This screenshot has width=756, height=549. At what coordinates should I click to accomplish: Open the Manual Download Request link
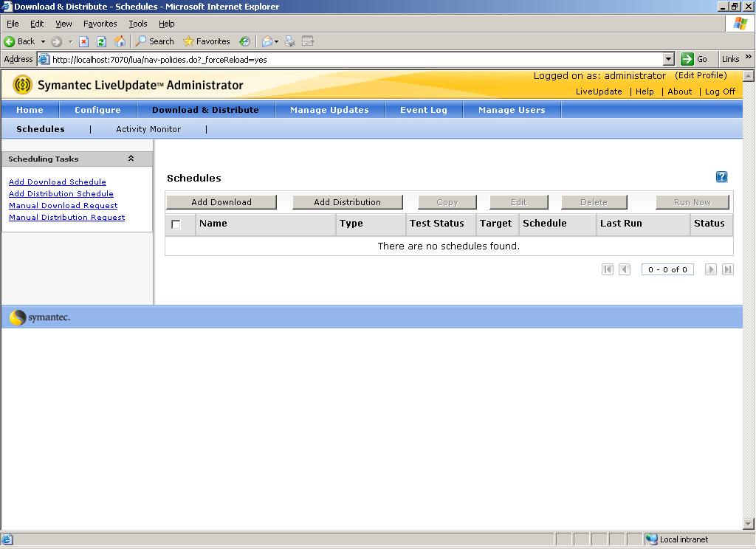[x=63, y=205]
